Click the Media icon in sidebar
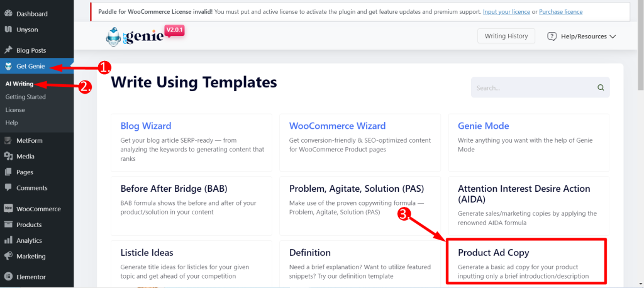Viewport: 644px width, 288px height. pos(8,156)
